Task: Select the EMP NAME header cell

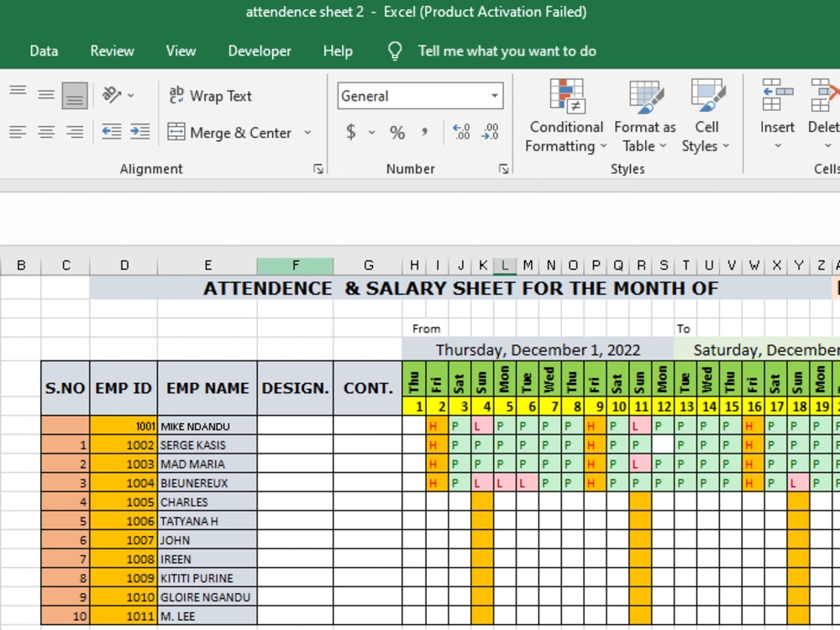Action: tap(207, 388)
